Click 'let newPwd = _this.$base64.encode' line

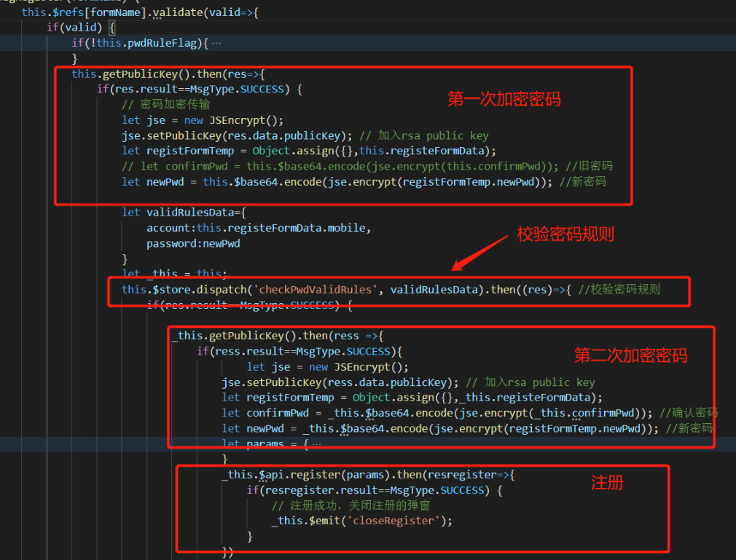[x=440, y=429]
